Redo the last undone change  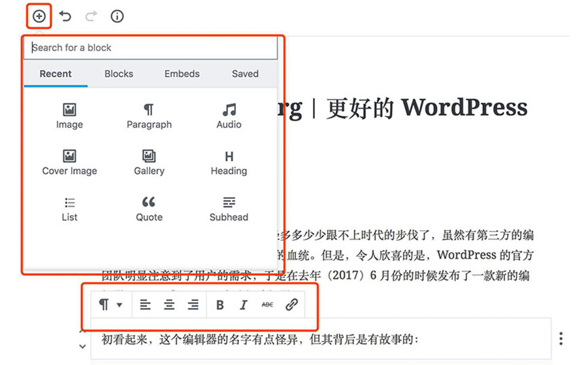(91, 16)
